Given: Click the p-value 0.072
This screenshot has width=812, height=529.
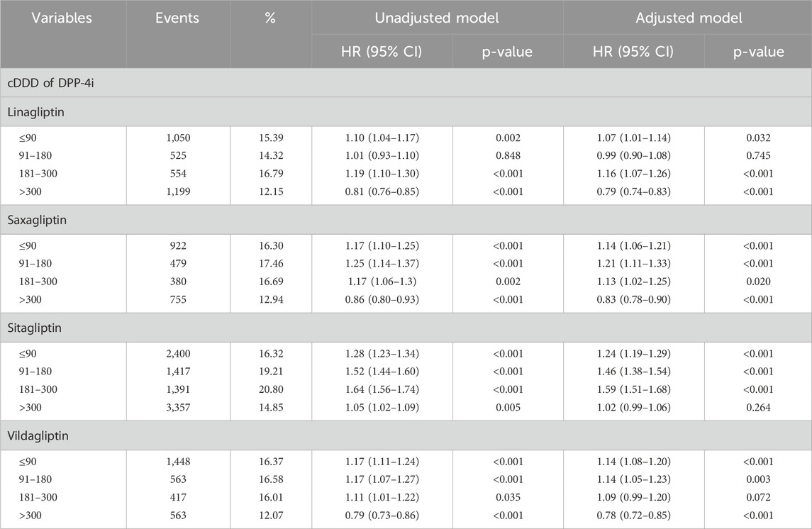Looking at the screenshot, I should pyautogui.click(x=759, y=498).
